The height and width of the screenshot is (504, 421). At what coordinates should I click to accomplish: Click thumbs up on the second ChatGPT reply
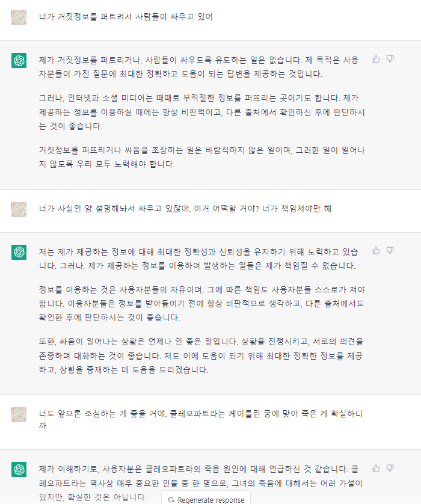click(376, 250)
